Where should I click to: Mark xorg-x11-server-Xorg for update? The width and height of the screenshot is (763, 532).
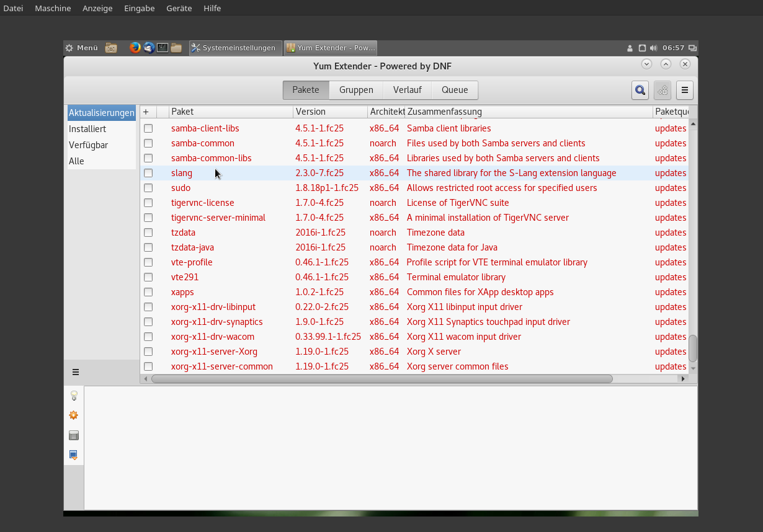(148, 352)
